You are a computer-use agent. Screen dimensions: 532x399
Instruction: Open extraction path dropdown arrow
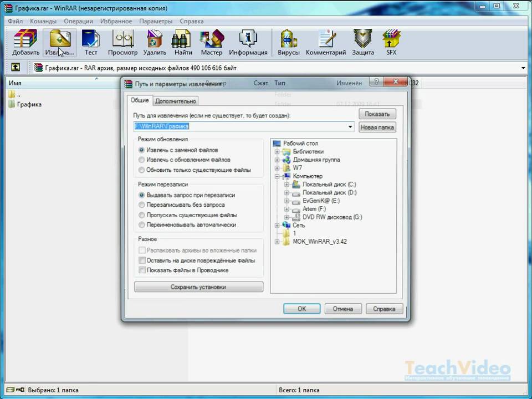click(x=350, y=126)
